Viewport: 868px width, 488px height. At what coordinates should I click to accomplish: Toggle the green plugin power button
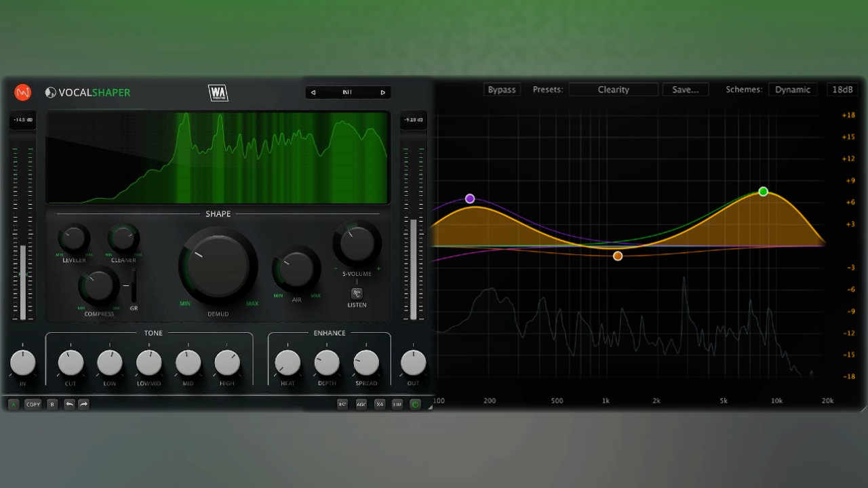(415, 404)
